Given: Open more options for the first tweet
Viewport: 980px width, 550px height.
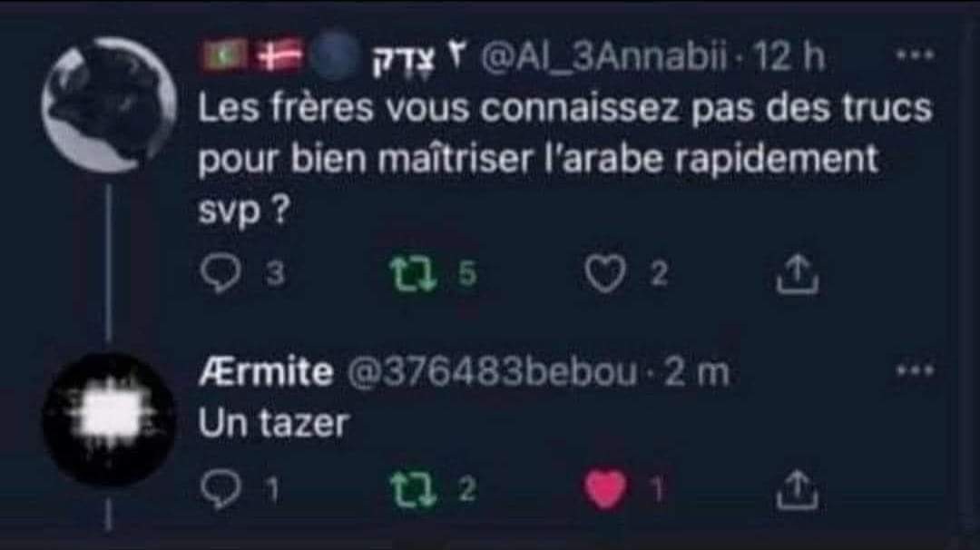Looking at the screenshot, I should [915, 55].
